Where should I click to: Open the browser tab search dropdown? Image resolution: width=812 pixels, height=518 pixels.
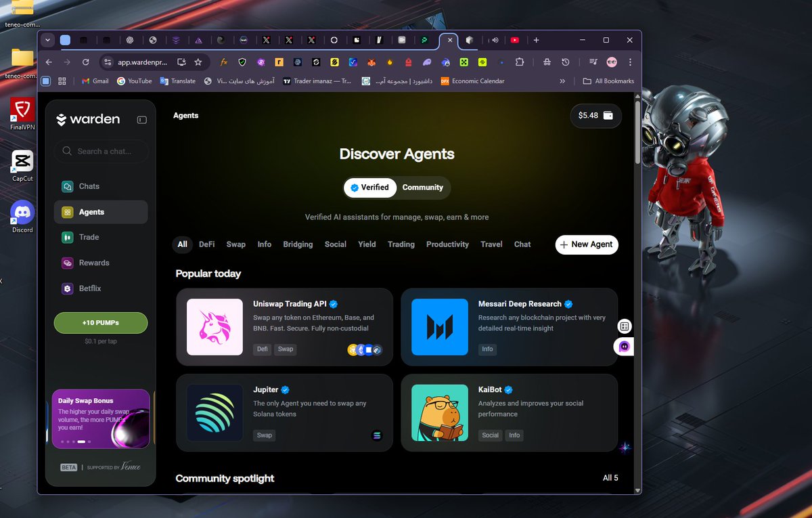[47, 40]
